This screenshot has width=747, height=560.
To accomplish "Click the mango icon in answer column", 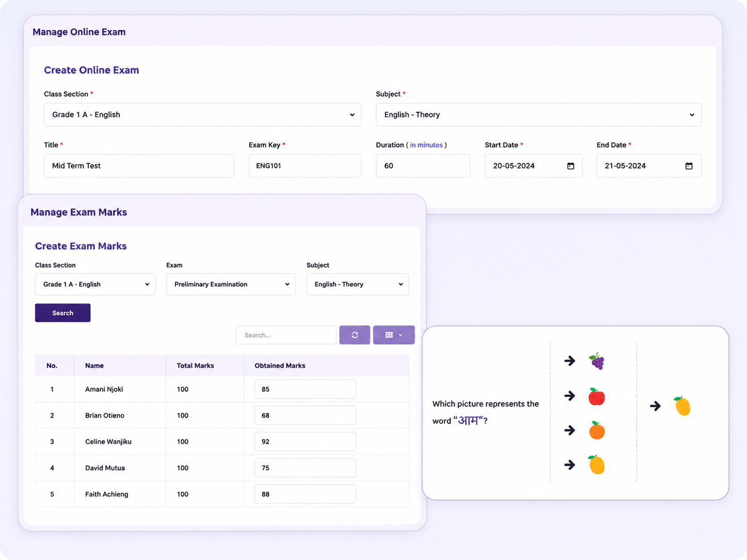I will point(683,406).
